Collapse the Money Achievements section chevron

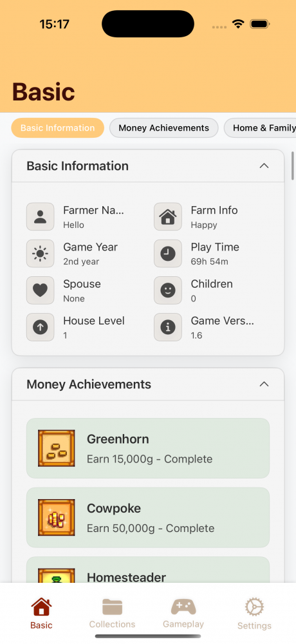click(264, 384)
